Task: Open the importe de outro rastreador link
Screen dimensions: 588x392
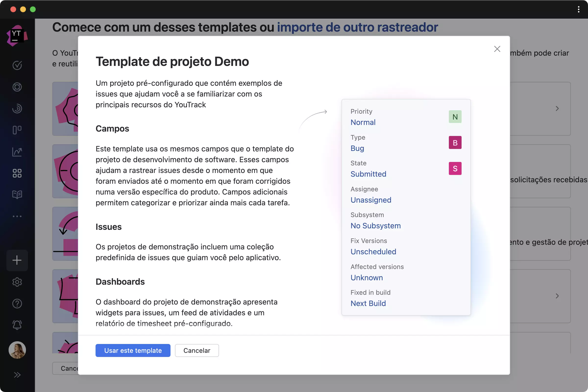Action: (x=357, y=27)
